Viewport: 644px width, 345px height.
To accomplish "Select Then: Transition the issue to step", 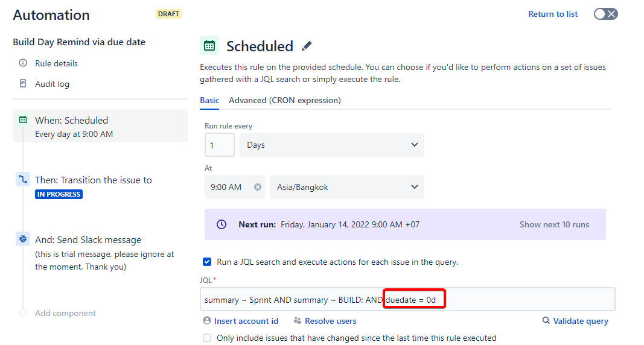I will coord(93,180).
